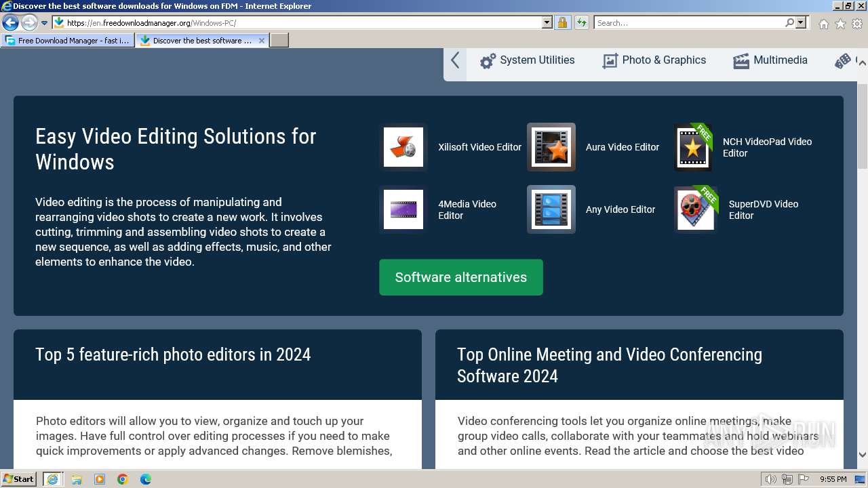868x488 pixels.
Task: Open the 4Media Video Editor link
Action: click(467, 210)
